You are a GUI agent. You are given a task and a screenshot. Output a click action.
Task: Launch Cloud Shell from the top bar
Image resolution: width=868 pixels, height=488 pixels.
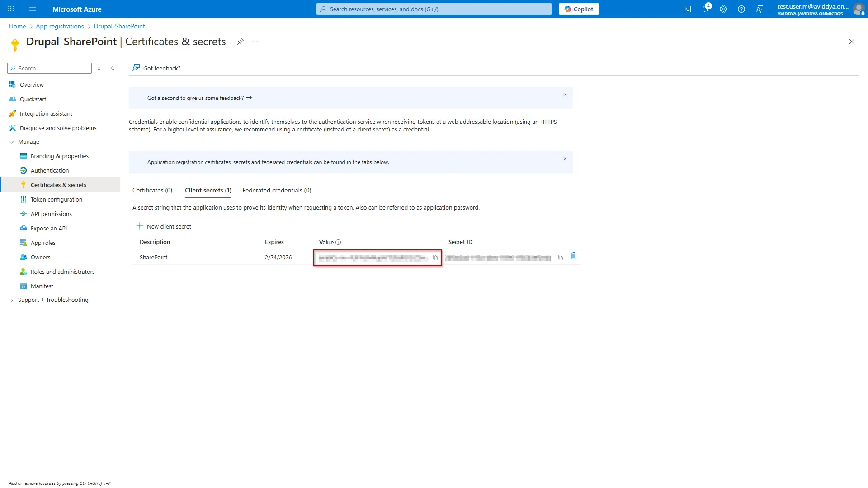687,9
